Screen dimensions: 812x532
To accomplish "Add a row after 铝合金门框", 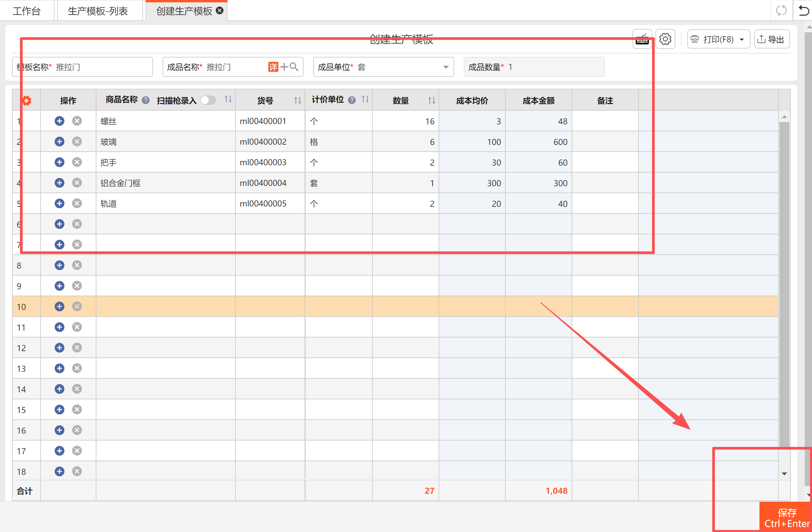I will click(x=60, y=183).
